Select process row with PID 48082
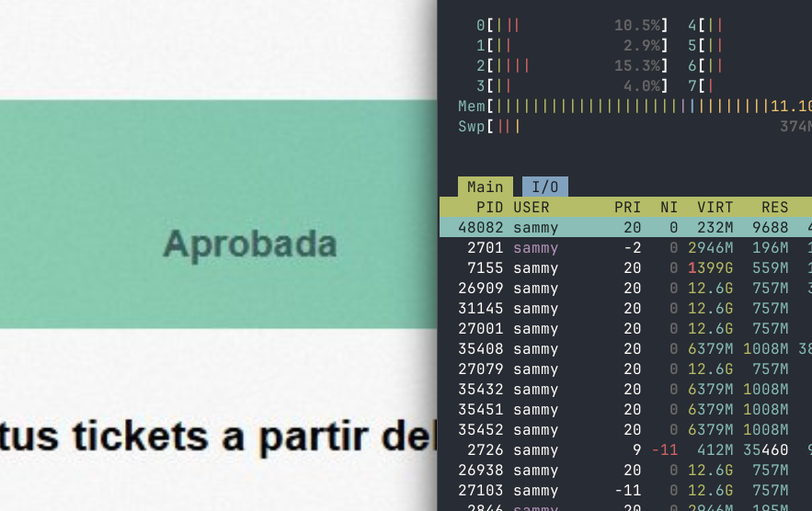The image size is (812, 511). point(625,227)
